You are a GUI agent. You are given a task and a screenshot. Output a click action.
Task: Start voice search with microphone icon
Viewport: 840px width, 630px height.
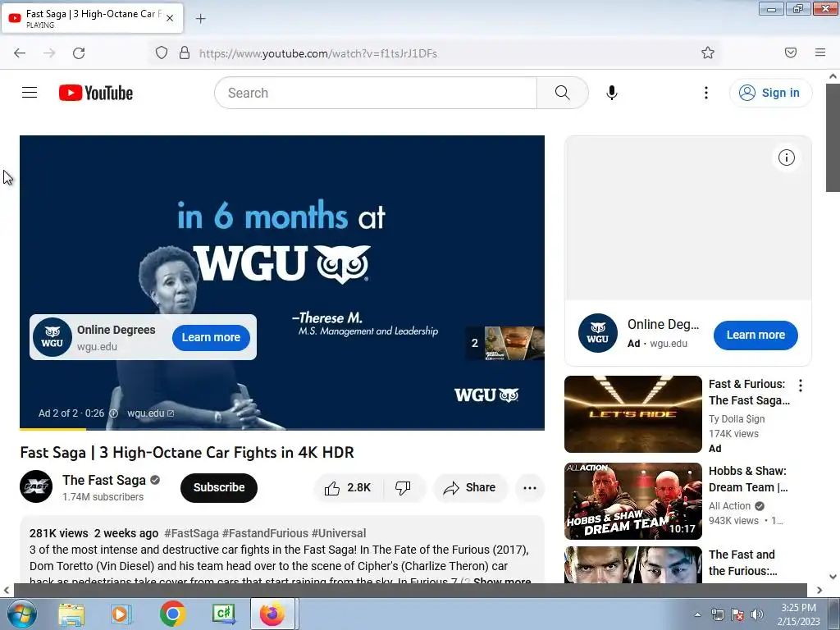point(612,93)
